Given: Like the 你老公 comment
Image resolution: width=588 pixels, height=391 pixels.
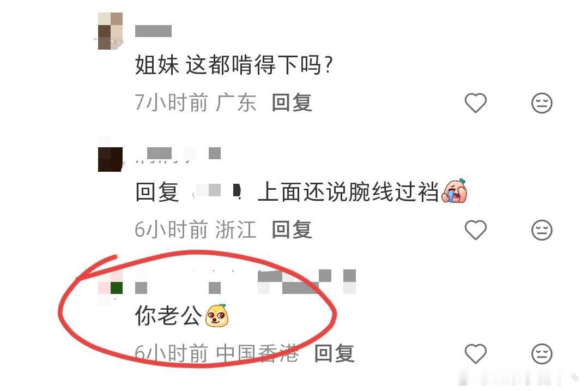Looking at the screenshot, I should 476,353.
